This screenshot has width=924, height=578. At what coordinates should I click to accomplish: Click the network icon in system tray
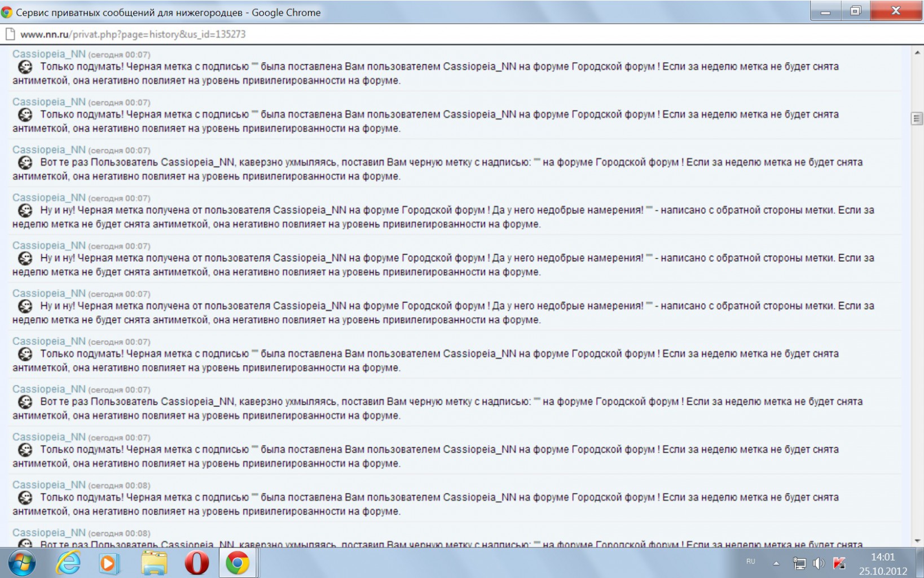(799, 563)
